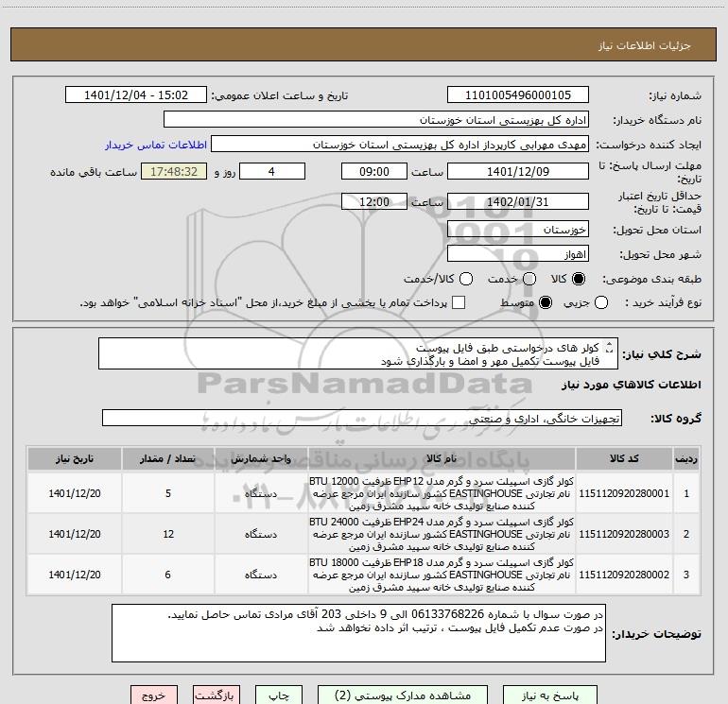Image resolution: width=728 pixels, height=704 pixels.
Task: Open buyer contact info link
Action: [x=156, y=145]
